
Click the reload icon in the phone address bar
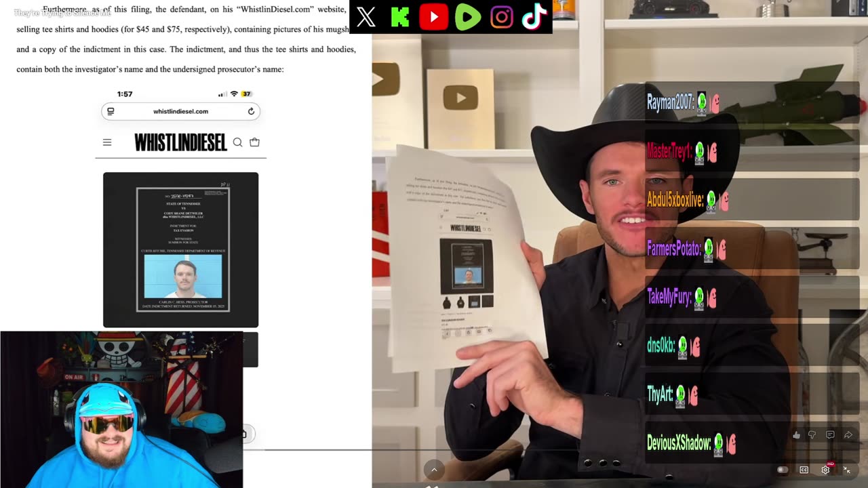251,111
